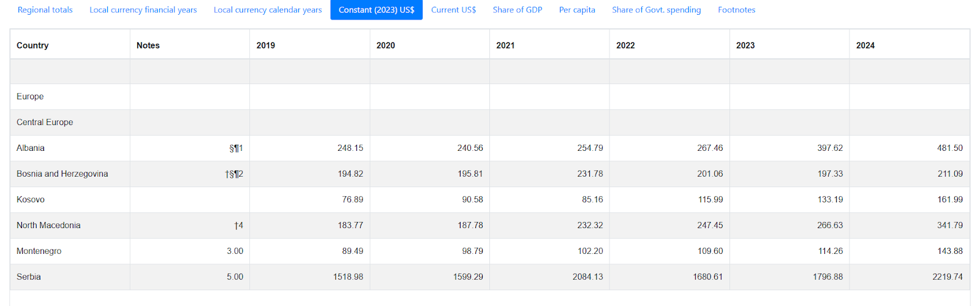Click Serbia's 2024 value 2219.74
Screen dimensions: 980x306
coord(948,277)
